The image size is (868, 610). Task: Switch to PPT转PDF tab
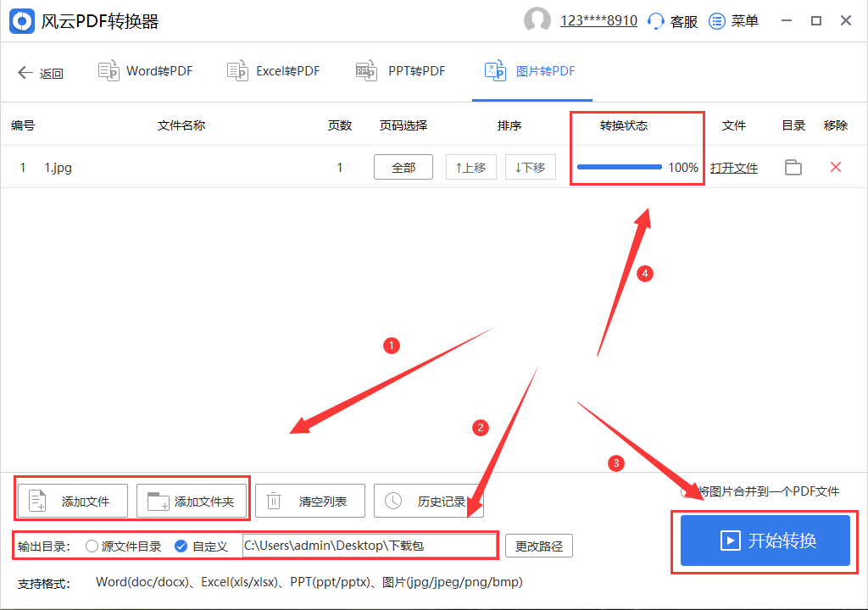400,71
